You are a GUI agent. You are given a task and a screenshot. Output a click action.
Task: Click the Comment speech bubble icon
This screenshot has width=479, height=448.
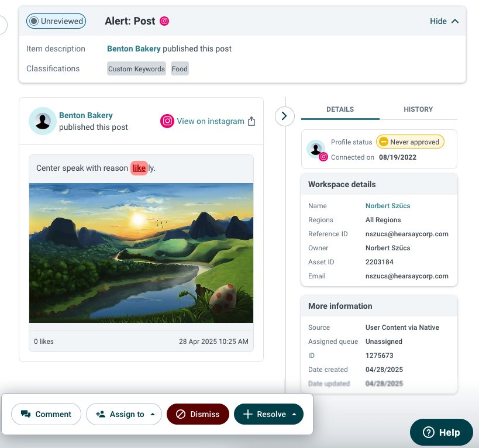(26, 414)
